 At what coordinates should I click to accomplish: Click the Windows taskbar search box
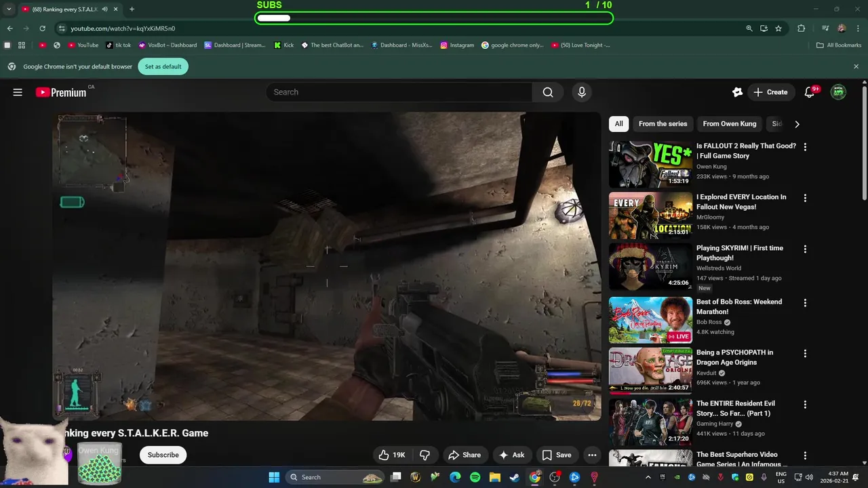[336, 477]
